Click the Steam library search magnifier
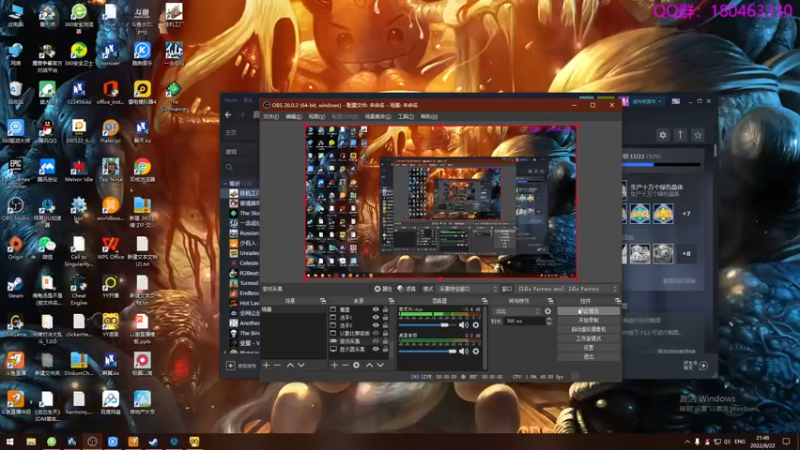This screenshot has width=800, height=450. coord(229,167)
